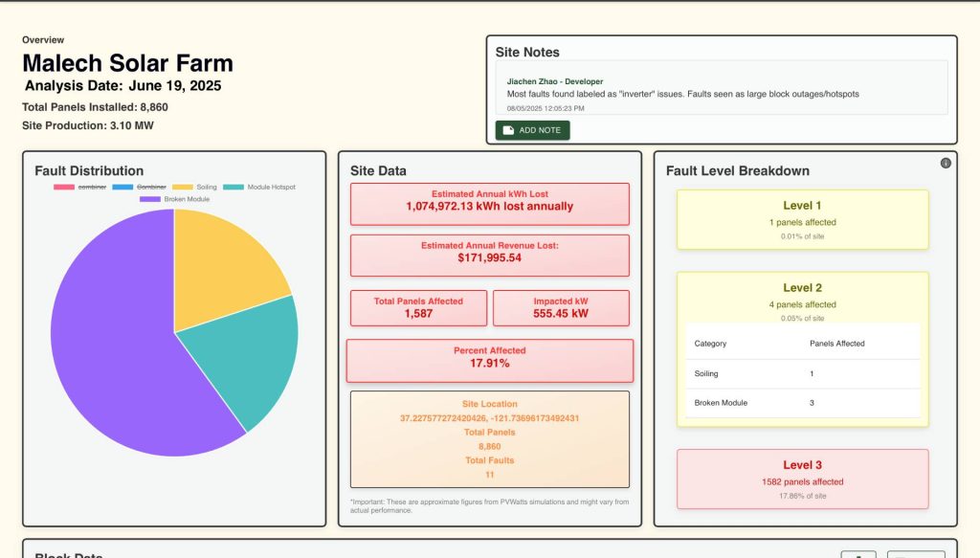Toggle the pink combiner legend item
The width and height of the screenshot is (980, 558).
coord(78,187)
